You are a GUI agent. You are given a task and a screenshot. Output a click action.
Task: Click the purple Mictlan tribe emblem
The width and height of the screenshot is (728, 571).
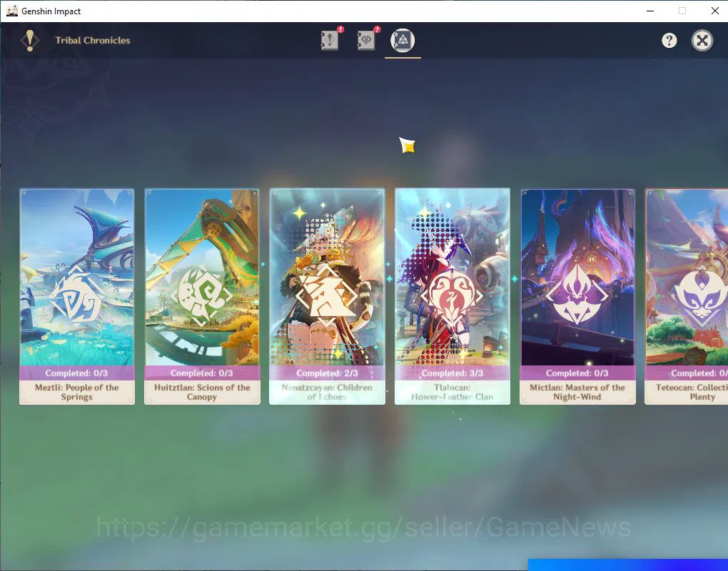[577, 295]
